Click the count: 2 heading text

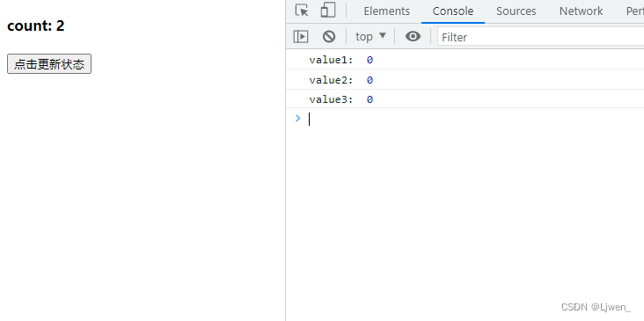36,26
